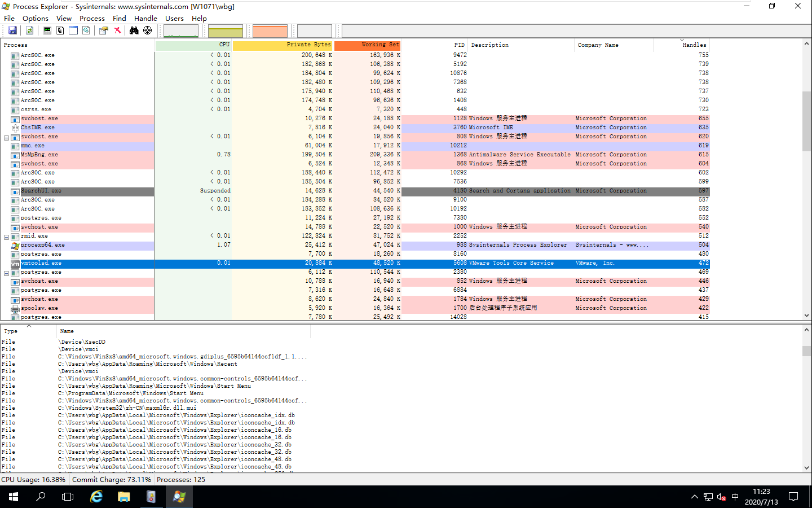
Task: Click the Process Explorer taskbar button
Action: [179, 497]
